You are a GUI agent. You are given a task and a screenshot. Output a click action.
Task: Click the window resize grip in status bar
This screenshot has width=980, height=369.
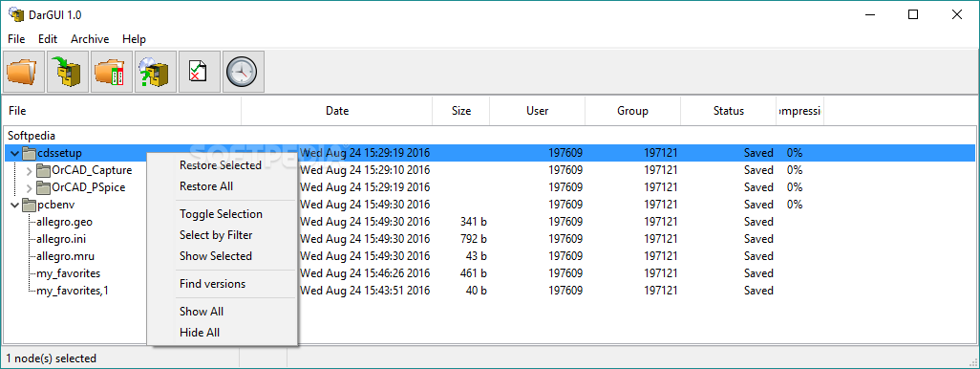point(973,362)
